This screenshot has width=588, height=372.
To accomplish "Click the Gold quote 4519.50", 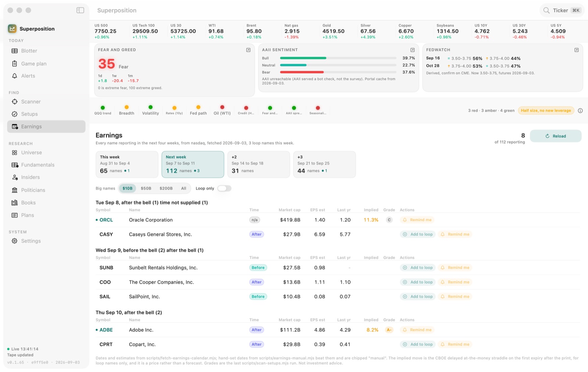I will pos(333,31).
